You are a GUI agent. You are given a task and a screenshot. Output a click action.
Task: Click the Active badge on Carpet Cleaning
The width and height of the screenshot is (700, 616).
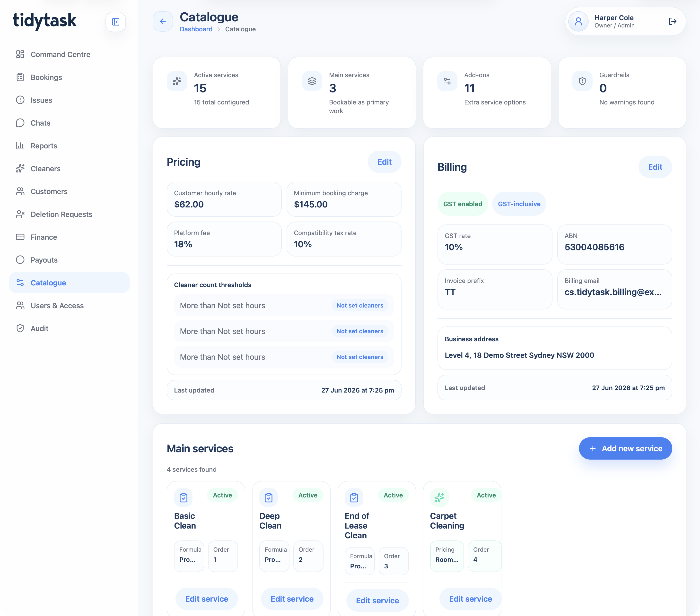pos(486,495)
